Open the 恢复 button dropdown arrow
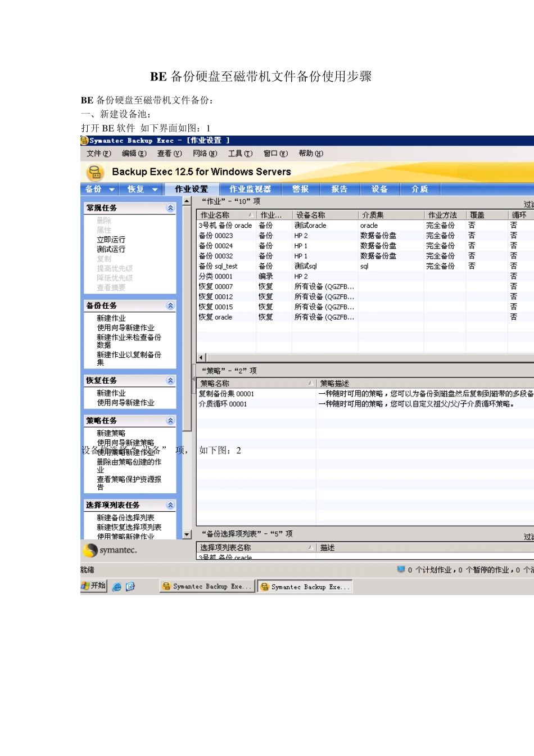This screenshot has height=756, width=534. 155,190
